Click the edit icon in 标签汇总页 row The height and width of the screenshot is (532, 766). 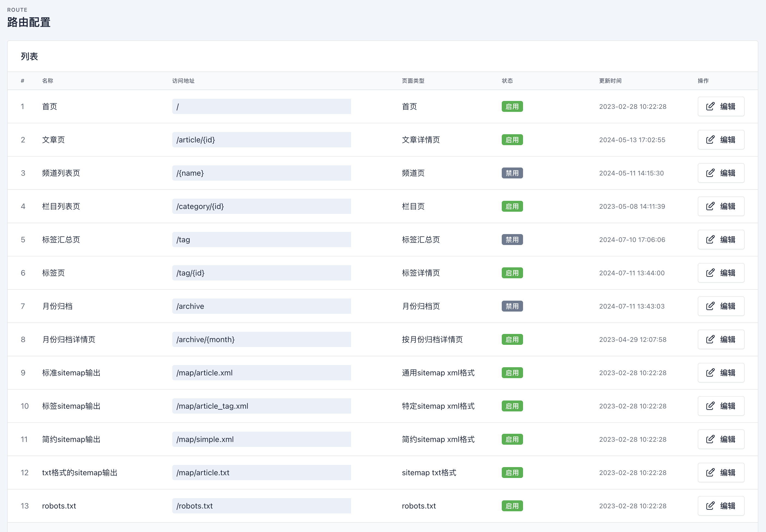click(x=710, y=240)
